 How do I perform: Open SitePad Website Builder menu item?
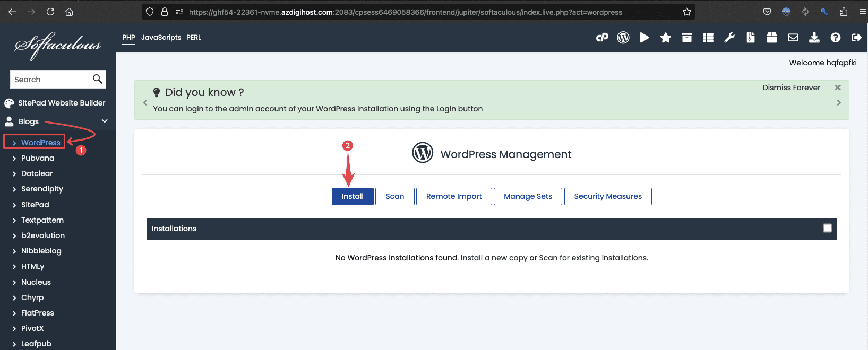click(x=55, y=103)
